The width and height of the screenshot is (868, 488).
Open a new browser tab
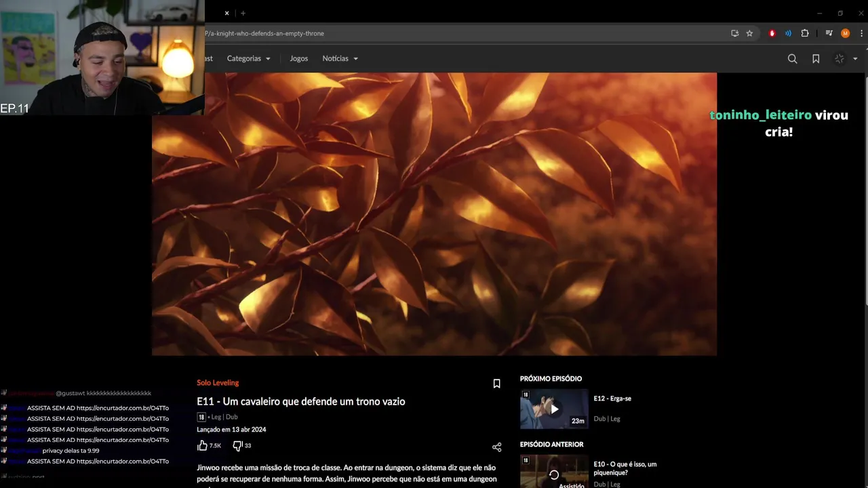(x=243, y=13)
